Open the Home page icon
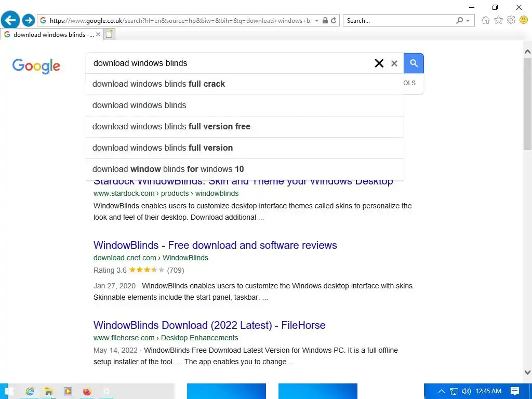The width and height of the screenshot is (532, 399). (x=486, y=20)
